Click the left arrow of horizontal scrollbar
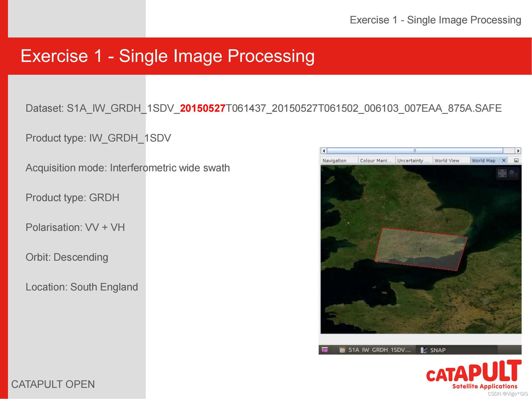The height and width of the screenshot is (399, 532). pyautogui.click(x=324, y=151)
